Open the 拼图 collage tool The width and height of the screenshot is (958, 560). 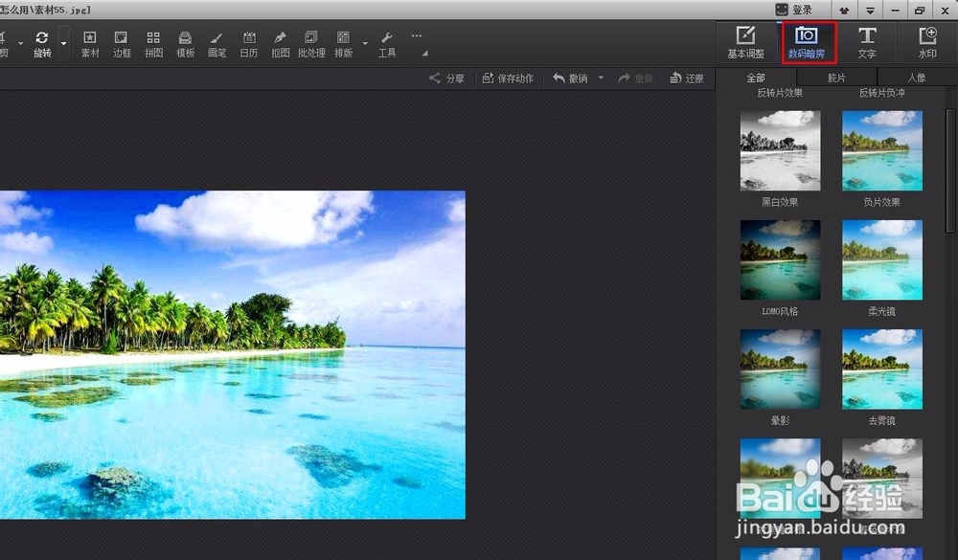153,45
